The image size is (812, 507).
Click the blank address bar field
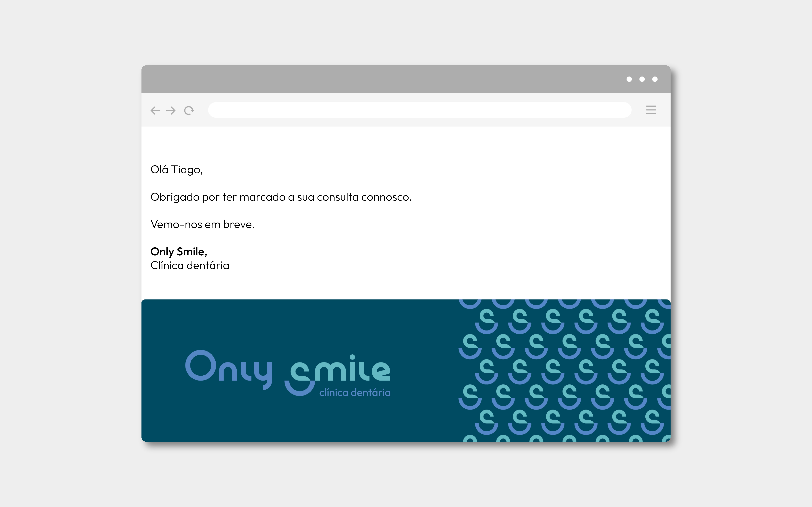coord(419,110)
